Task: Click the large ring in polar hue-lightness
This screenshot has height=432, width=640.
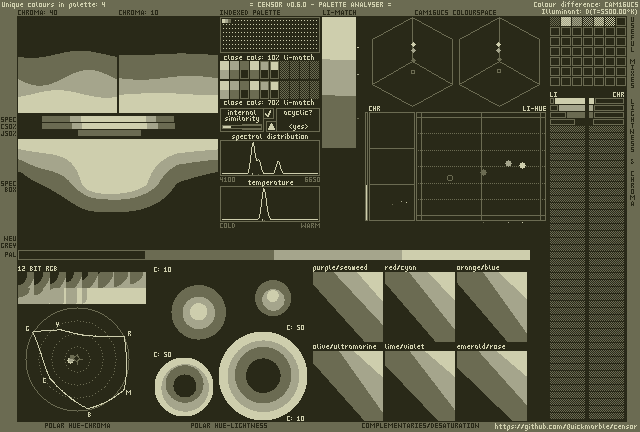Action: tap(262, 377)
